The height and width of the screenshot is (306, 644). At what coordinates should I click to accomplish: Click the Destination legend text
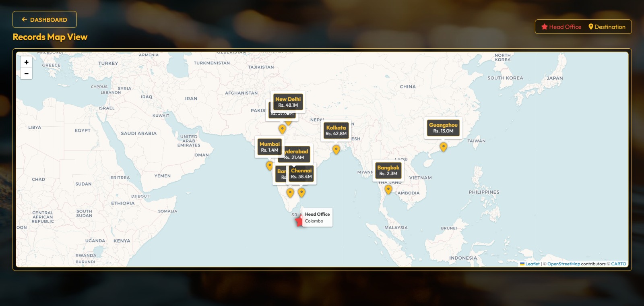610,27
